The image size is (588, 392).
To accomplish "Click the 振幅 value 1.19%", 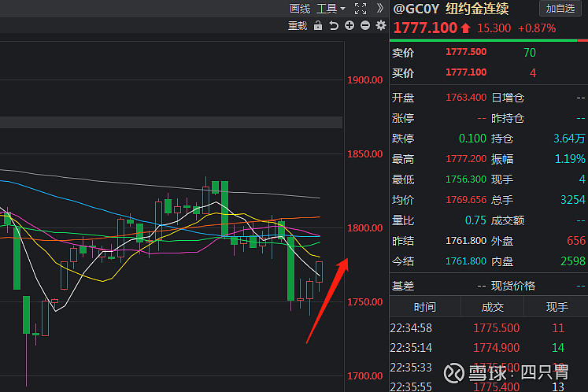I will [570, 159].
